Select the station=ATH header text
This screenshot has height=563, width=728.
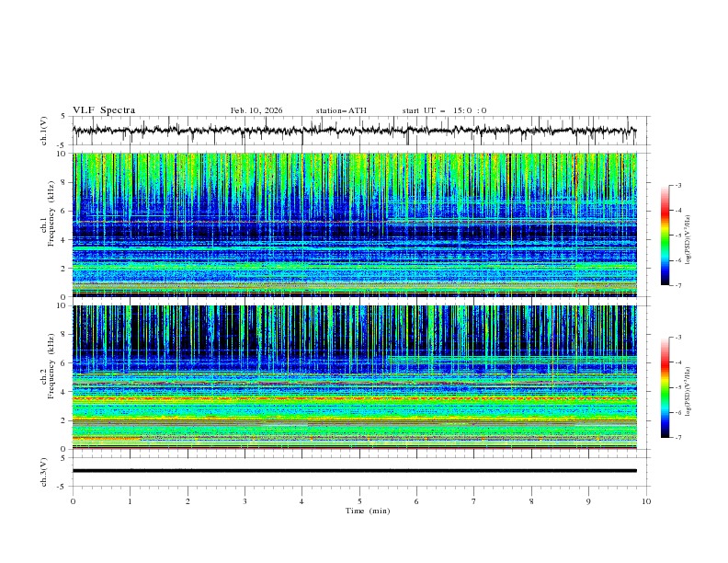341,110
